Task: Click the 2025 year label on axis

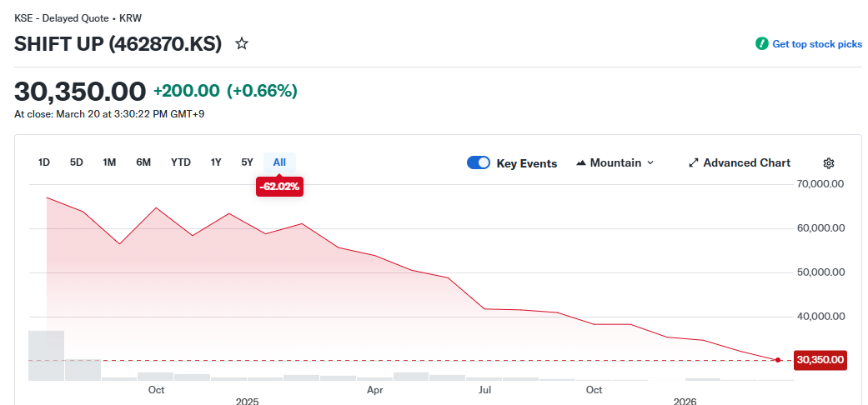Action: tap(247, 401)
